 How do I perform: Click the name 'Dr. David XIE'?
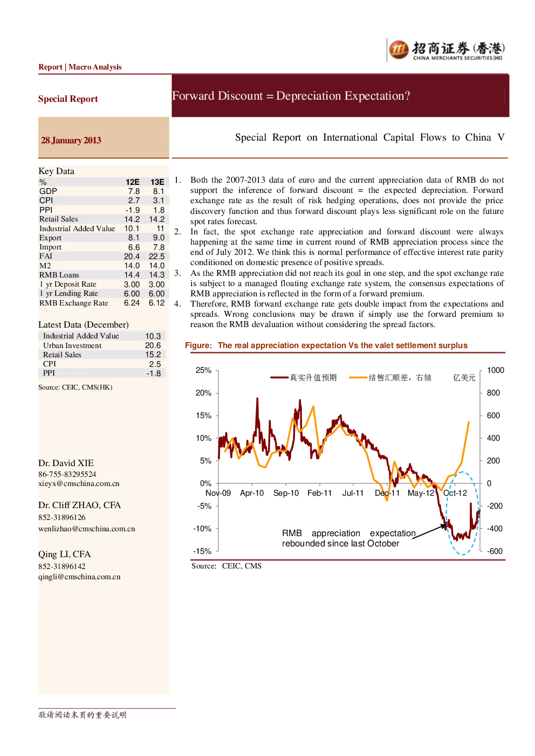(x=66, y=463)
